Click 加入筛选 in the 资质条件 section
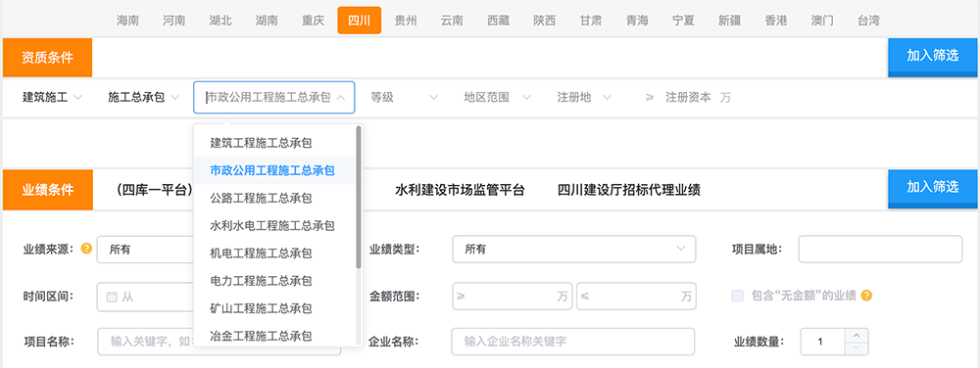 tap(933, 56)
